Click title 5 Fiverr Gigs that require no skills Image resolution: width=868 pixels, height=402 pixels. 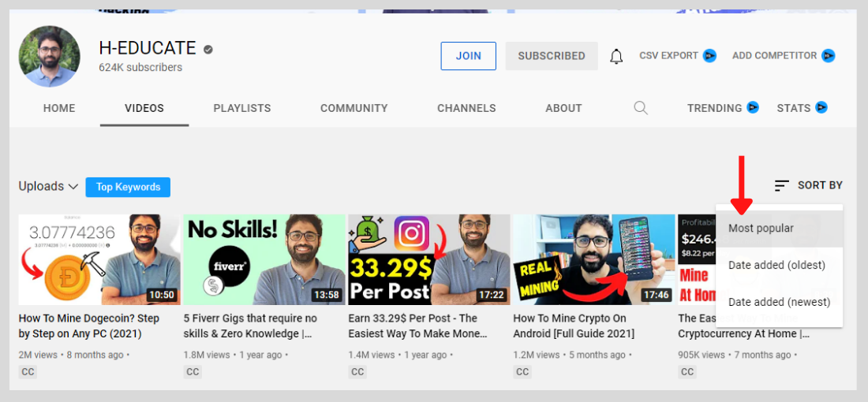coord(250,326)
